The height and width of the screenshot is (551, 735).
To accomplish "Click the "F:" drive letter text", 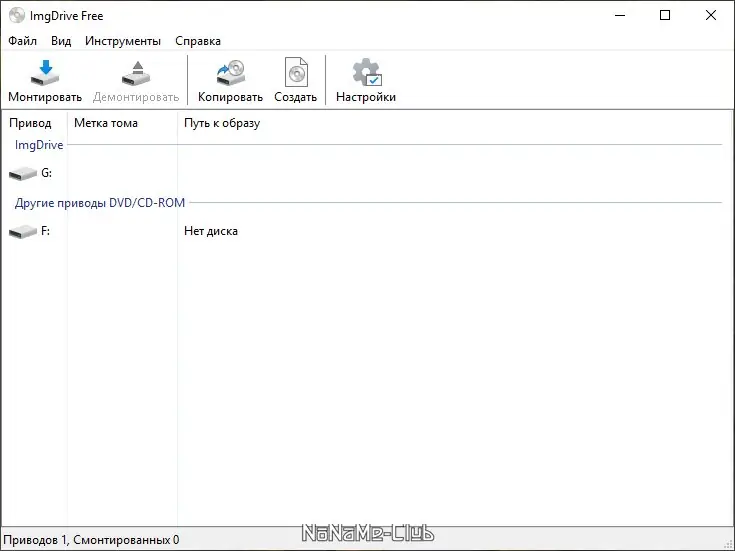I will click(45, 231).
